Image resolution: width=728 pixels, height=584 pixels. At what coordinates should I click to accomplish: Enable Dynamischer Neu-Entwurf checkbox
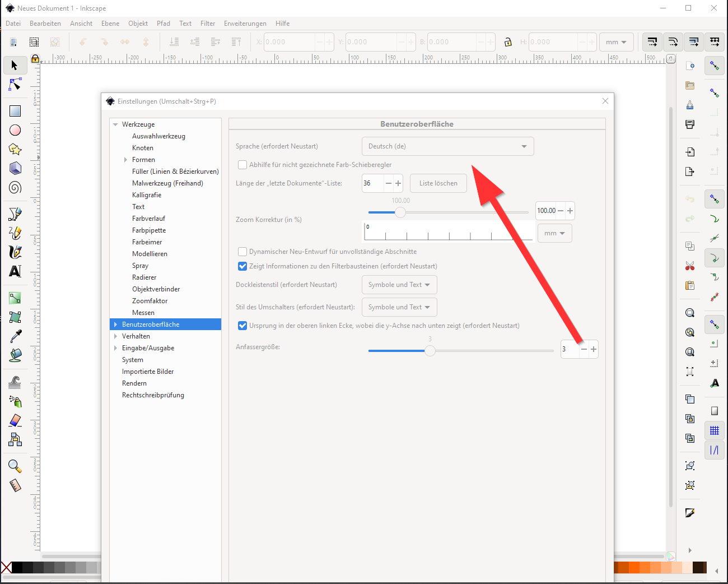pyautogui.click(x=242, y=252)
